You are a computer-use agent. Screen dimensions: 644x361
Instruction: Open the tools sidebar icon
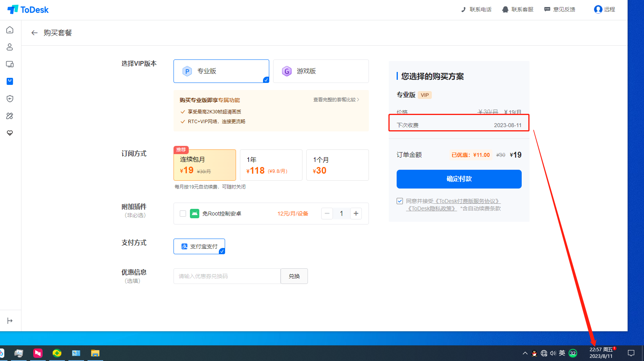tap(10, 116)
